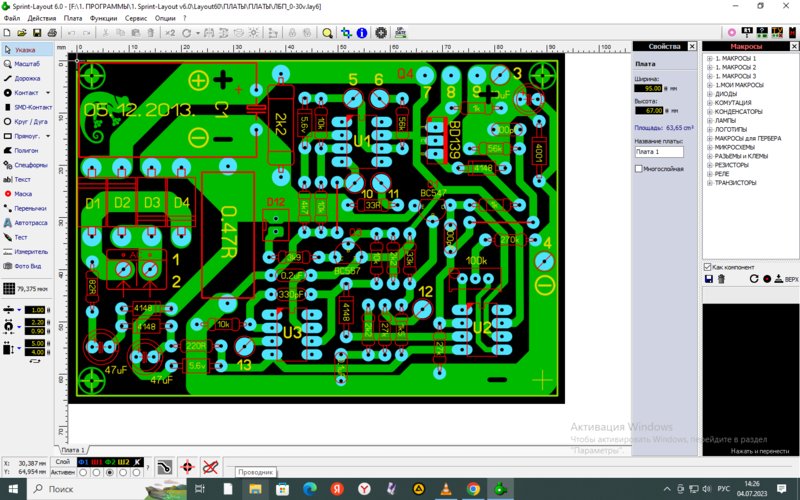
Task: Select the Автотрасса tool
Action: pos(27,222)
